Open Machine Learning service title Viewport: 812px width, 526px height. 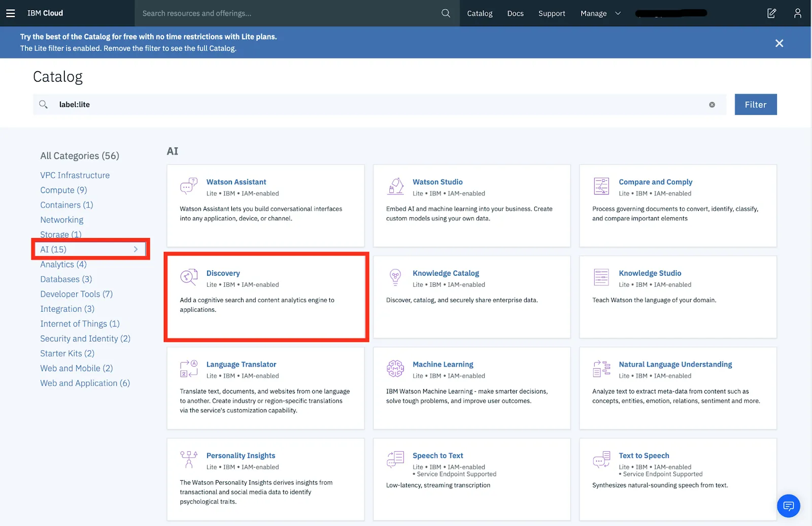tap(443, 365)
